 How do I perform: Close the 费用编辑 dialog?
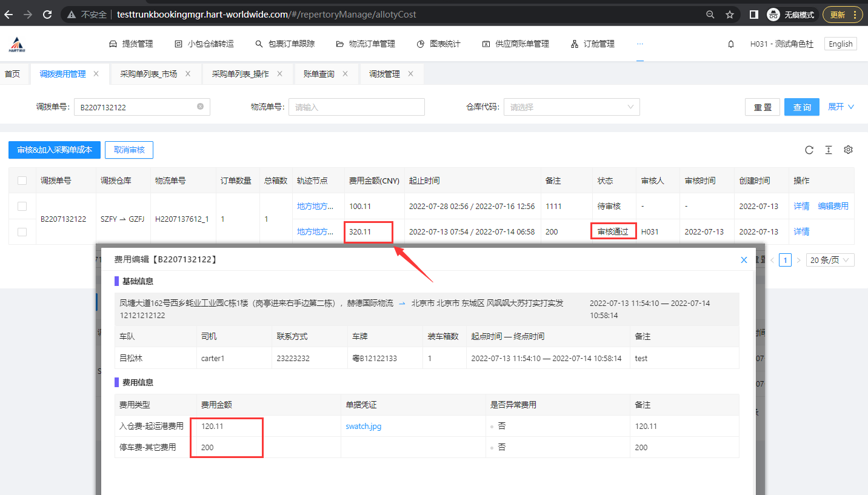pyautogui.click(x=744, y=259)
